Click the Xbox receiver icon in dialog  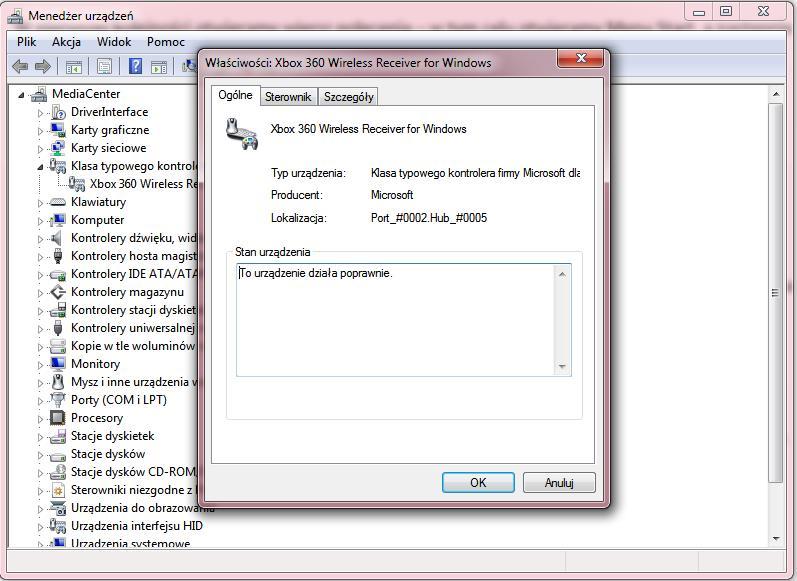point(242,135)
